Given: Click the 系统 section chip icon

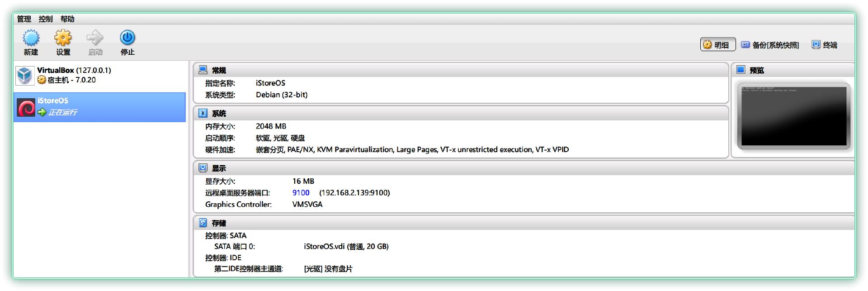Looking at the screenshot, I should [x=203, y=113].
